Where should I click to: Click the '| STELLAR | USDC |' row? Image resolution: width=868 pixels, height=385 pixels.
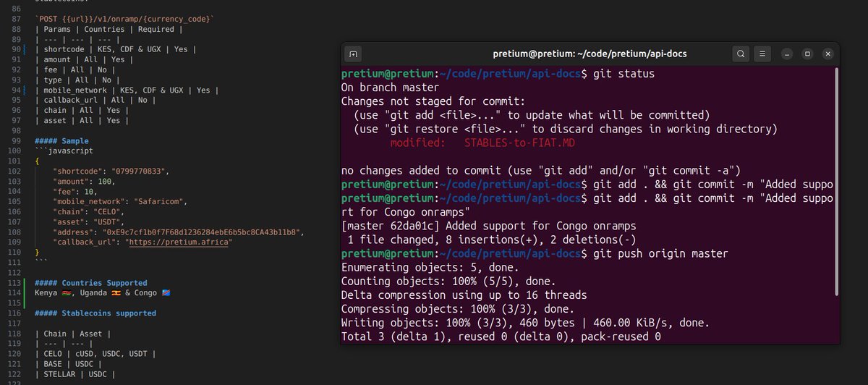click(x=75, y=373)
